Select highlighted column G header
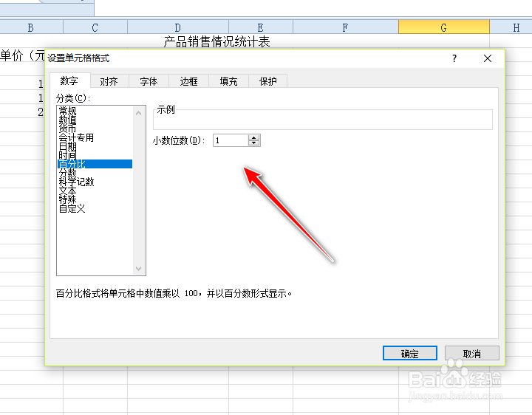This screenshot has width=532, height=415. (444, 27)
